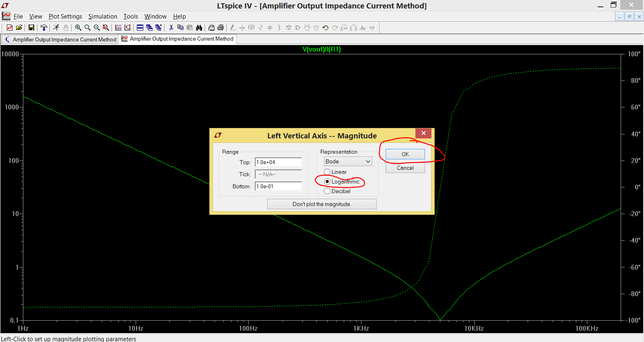Click the Zoom In magnifier icon
The width and height of the screenshot is (644, 342).
[78, 28]
